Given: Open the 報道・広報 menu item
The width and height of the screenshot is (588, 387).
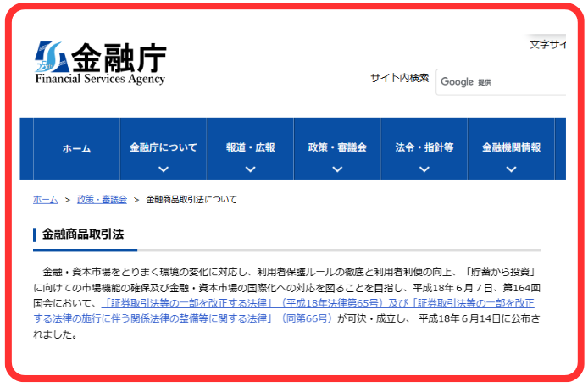Looking at the screenshot, I should (250, 149).
